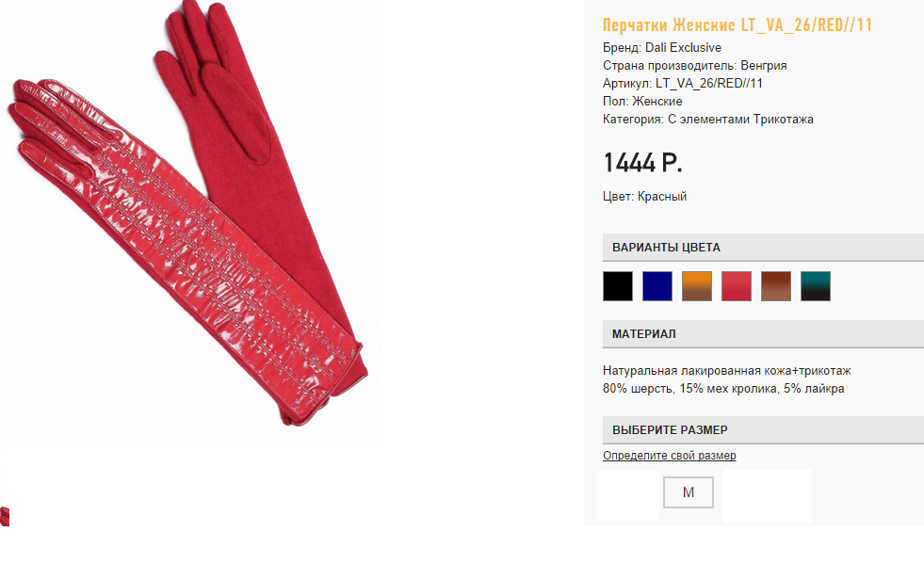Pick the orange-to-brown gradient color swatch
The width and height of the screenshot is (924, 564).
(697, 286)
